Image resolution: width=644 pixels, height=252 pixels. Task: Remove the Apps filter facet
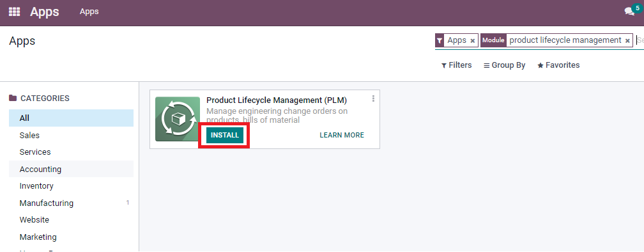(472, 41)
